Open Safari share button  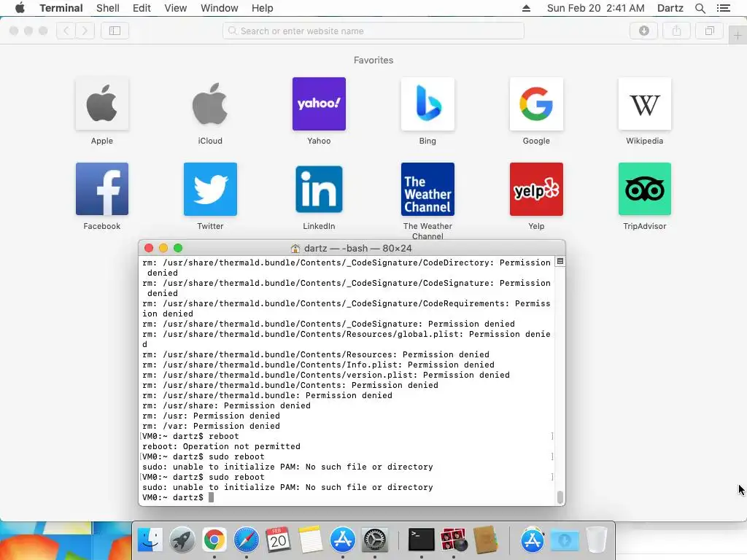point(676,31)
